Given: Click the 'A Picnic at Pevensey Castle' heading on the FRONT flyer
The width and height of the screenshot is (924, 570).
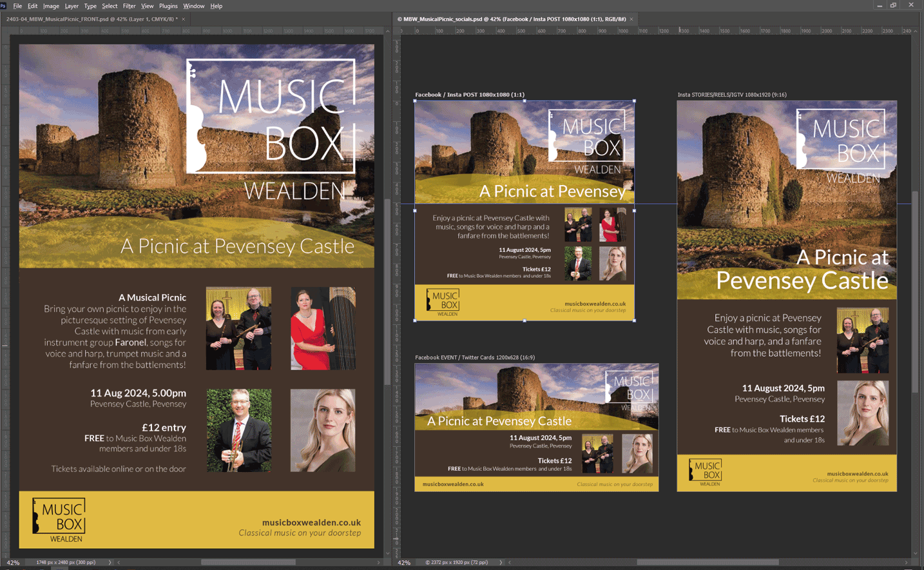Looking at the screenshot, I should click(x=238, y=246).
